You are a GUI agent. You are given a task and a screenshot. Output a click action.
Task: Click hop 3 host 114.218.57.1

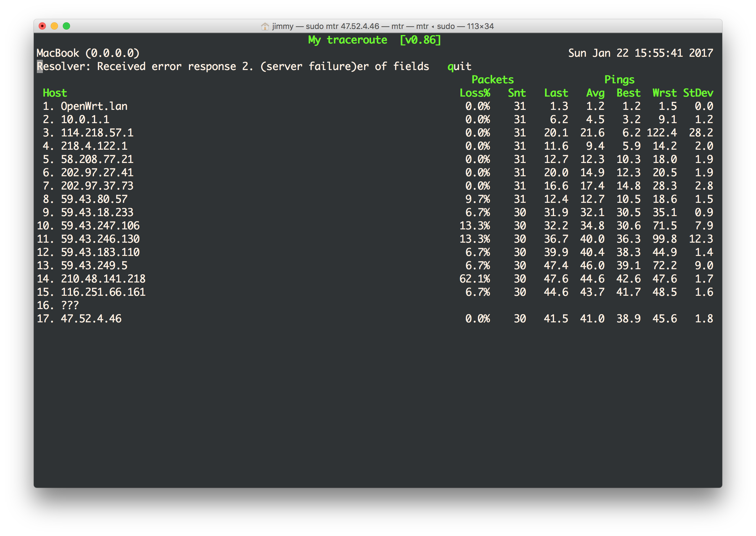click(97, 133)
